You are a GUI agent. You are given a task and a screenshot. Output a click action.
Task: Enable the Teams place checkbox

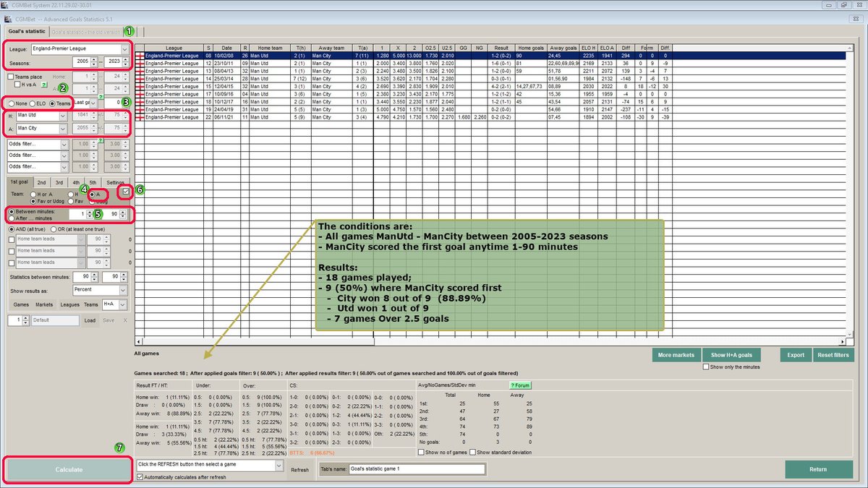click(10, 76)
